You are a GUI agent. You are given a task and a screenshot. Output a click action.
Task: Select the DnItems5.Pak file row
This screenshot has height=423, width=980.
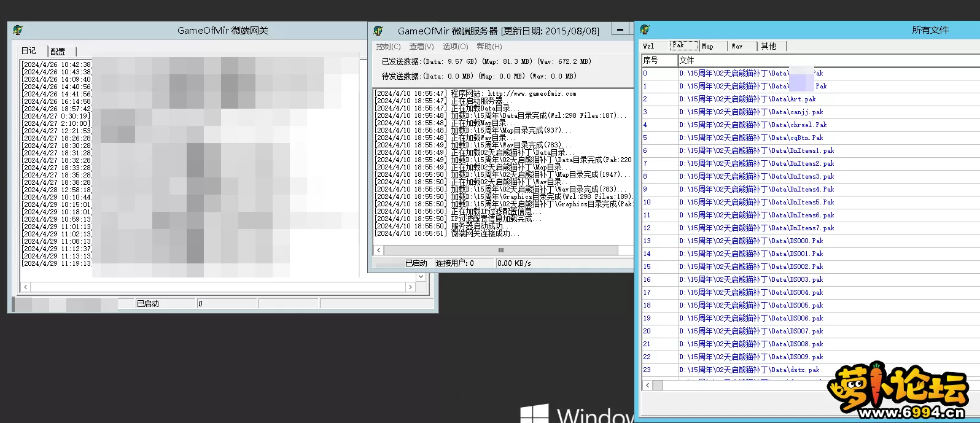point(811,202)
